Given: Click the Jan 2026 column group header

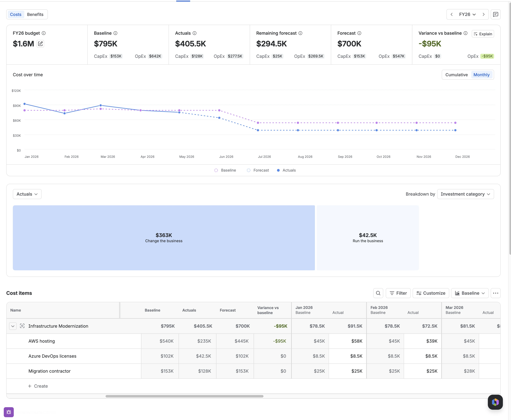Looking at the screenshot, I should pos(304,307).
